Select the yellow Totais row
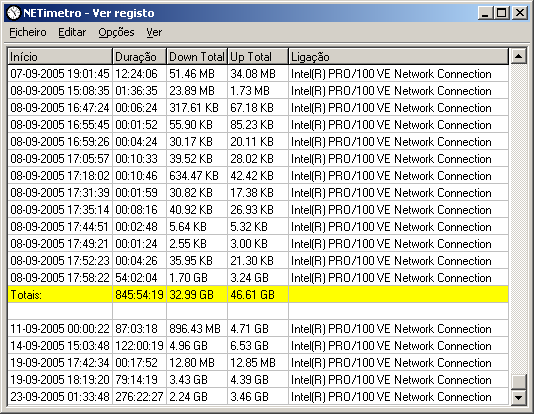534x414 pixels. [258, 294]
